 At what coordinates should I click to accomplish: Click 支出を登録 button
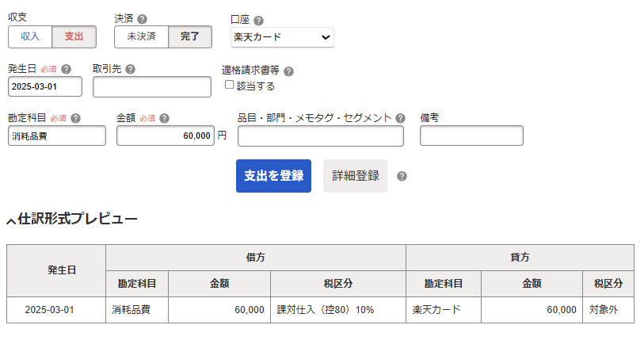pos(273,176)
